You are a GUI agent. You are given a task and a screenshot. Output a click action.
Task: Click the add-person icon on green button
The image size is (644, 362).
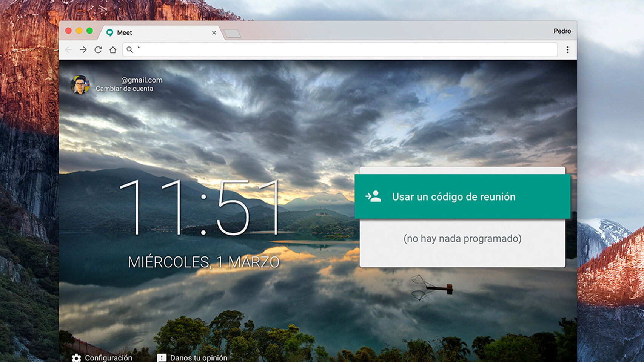[x=373, y=196]
